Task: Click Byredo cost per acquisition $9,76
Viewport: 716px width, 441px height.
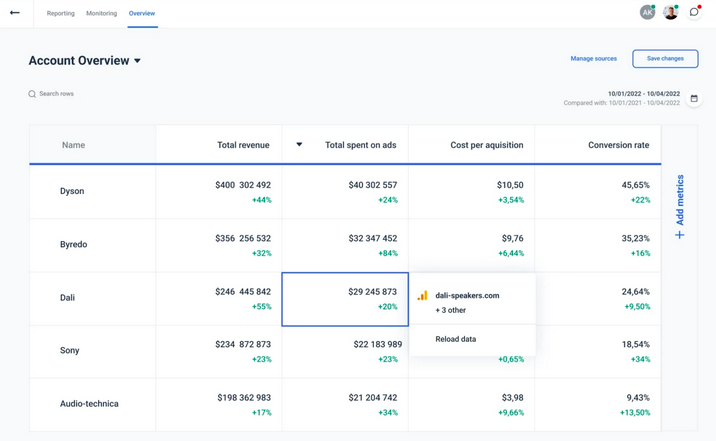Action: [512, 238]
